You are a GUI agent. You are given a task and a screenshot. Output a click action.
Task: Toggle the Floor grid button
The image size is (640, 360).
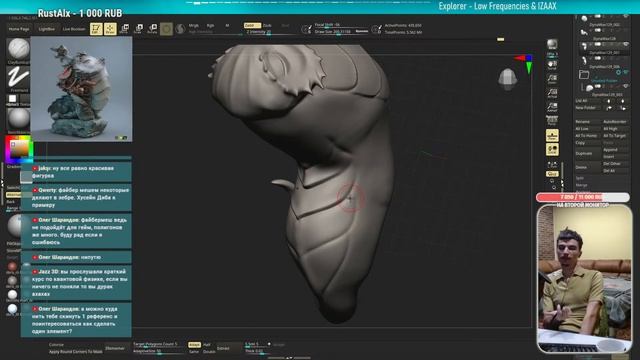coord(552,135)
